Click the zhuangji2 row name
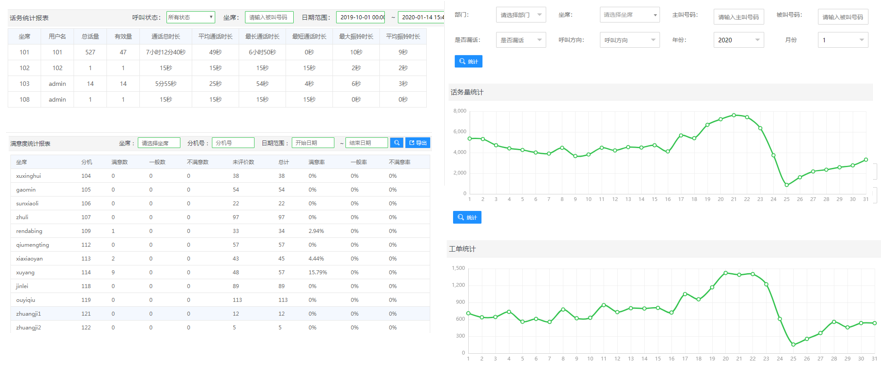Image resolution: width=887 pixels, height=368 pixels. [x=29, y=327]
